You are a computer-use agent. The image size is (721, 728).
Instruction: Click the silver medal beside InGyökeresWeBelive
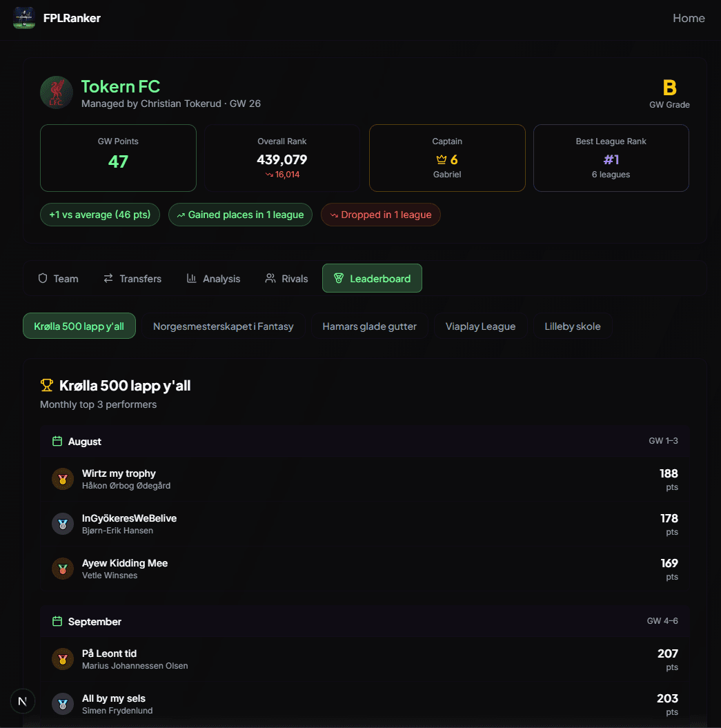[x=63, y=524]
